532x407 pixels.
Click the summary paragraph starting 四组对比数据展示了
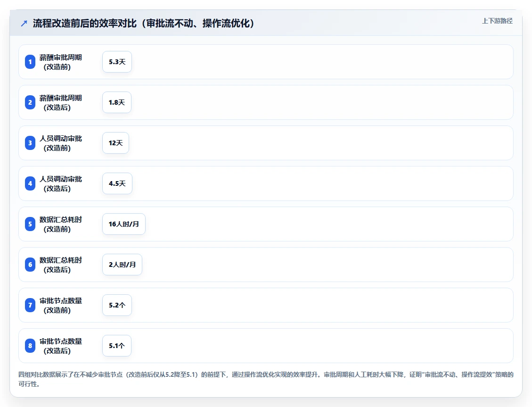266,379
